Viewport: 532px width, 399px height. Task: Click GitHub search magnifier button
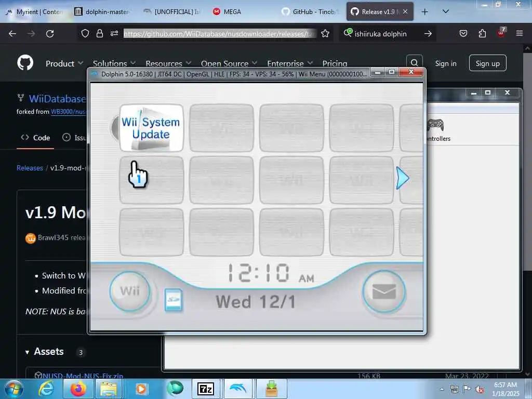414,63
